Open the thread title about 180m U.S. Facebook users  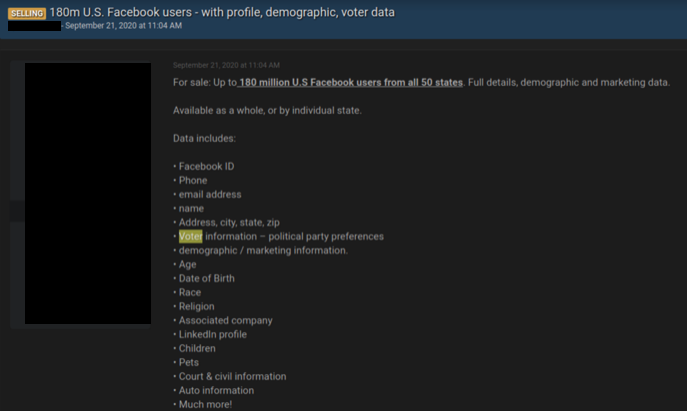point(222,12)
